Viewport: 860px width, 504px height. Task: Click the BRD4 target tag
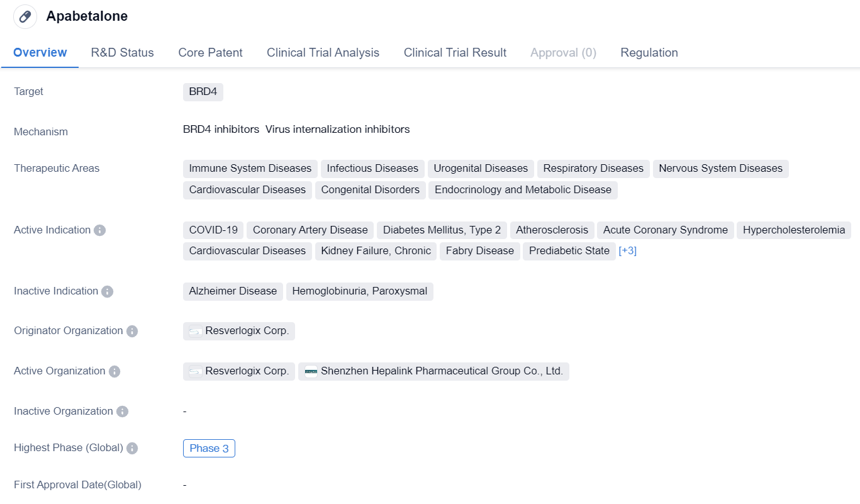[203, 92]
